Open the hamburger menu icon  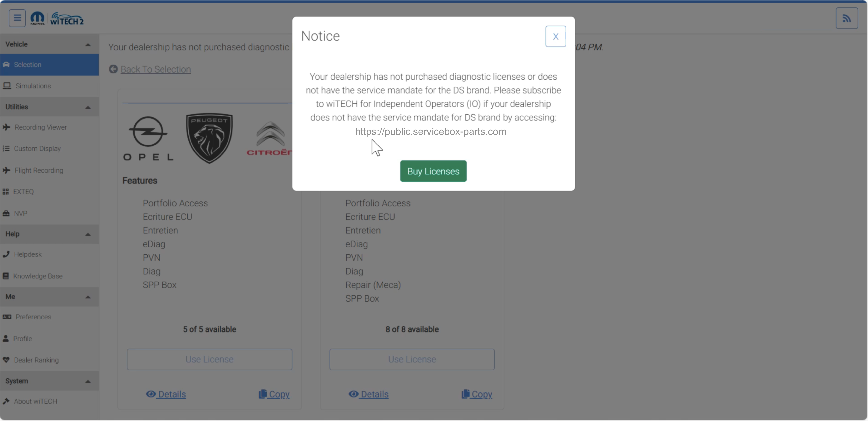17,18
